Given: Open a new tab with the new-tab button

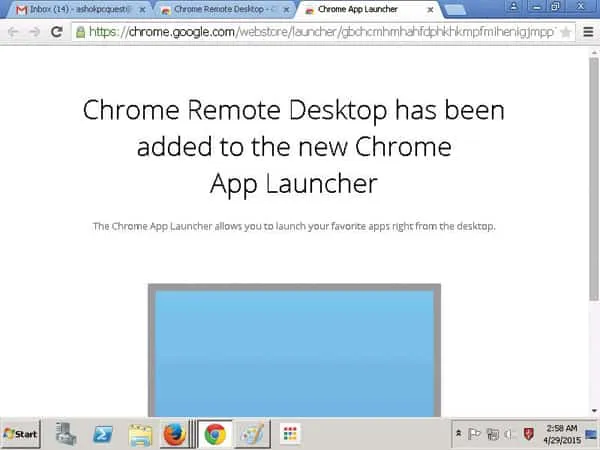Looking at the screenshot, I should click(x=456, y=10).
